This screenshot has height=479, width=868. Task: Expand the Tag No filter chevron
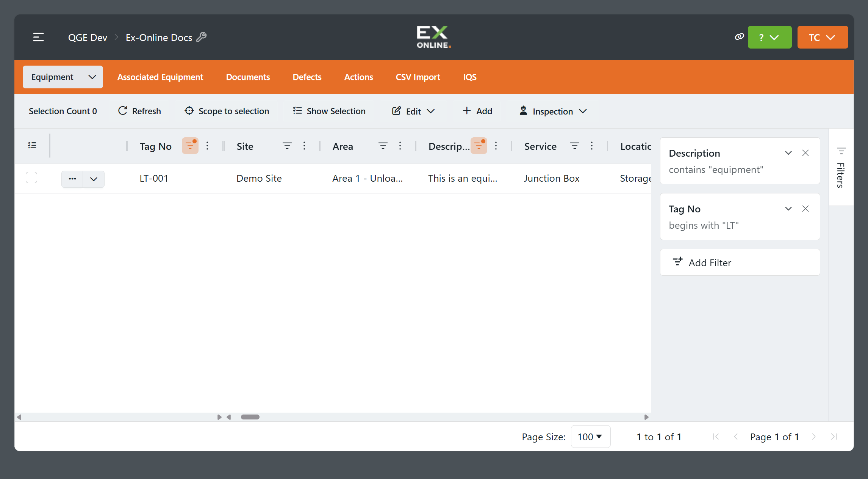tap(788, 209)
